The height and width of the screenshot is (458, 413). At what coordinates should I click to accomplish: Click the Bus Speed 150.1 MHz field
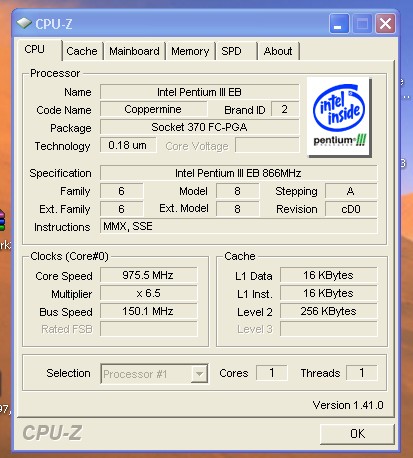click(149, 311)
